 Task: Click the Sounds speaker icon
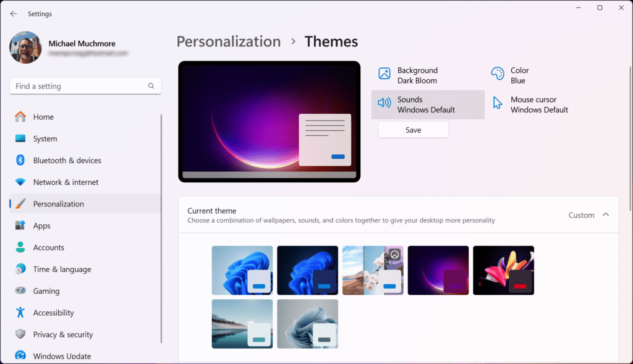(x=384, y=103)
